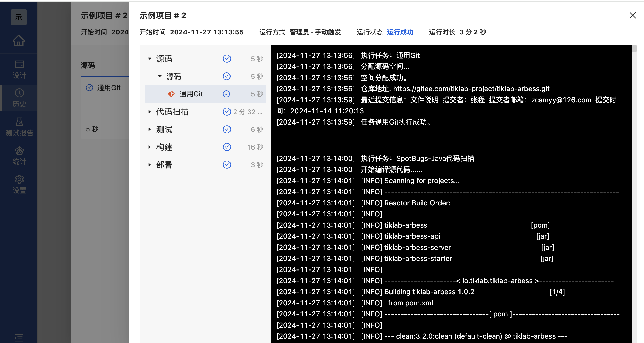The width and height of the screenshot is (644, 343).
Task: Click the 6 秒 duration of 测试
Action: pos(257,129)
